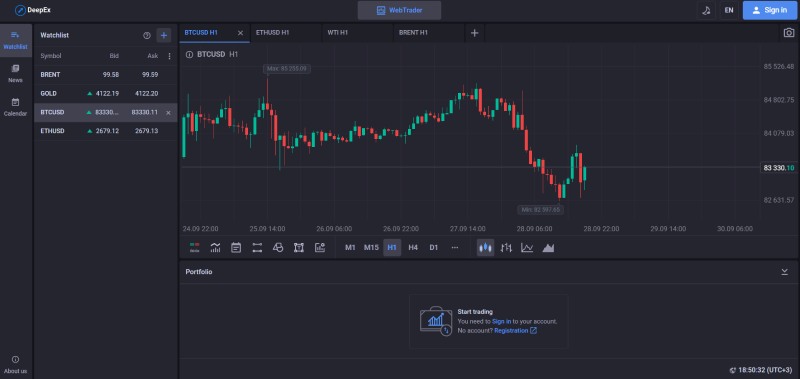
Task: Switch to the WTI H1 tab
Action: 358,33
